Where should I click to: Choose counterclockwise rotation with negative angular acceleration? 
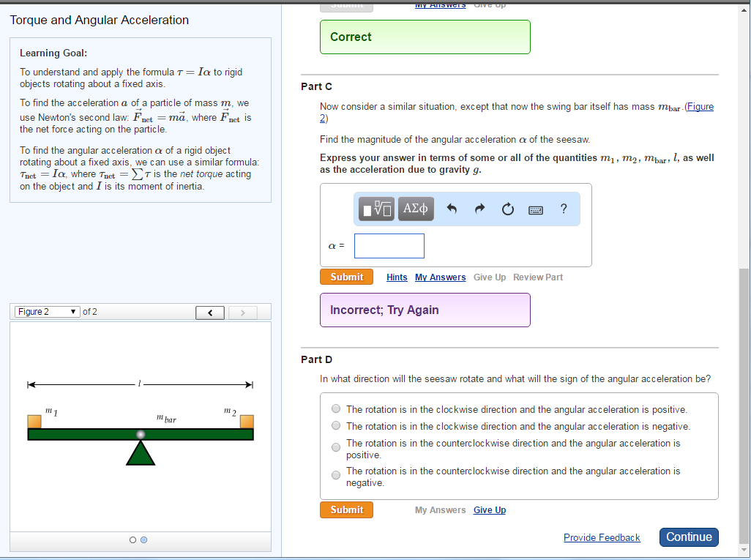pyautogui.click(x=336, y=474)
